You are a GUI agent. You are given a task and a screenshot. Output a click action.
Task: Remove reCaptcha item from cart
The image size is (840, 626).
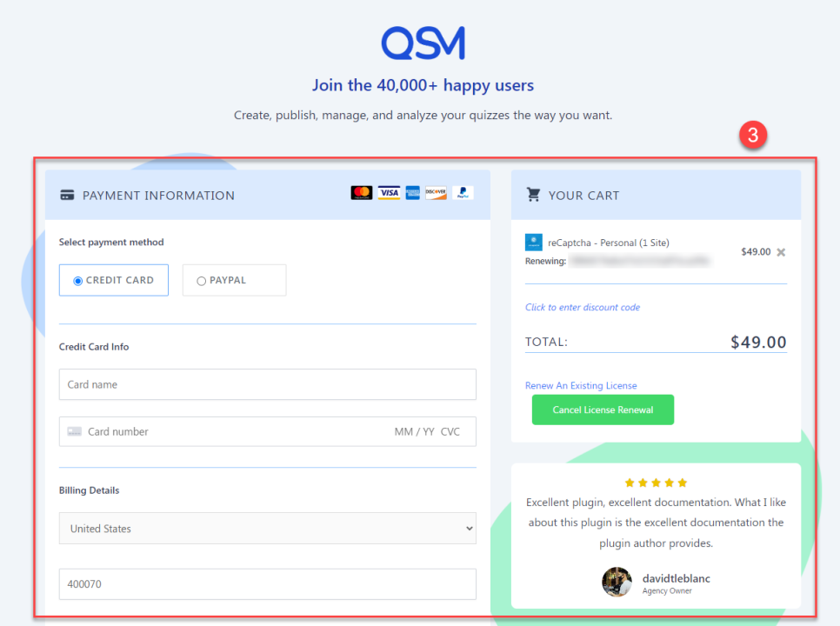[780, 252]
